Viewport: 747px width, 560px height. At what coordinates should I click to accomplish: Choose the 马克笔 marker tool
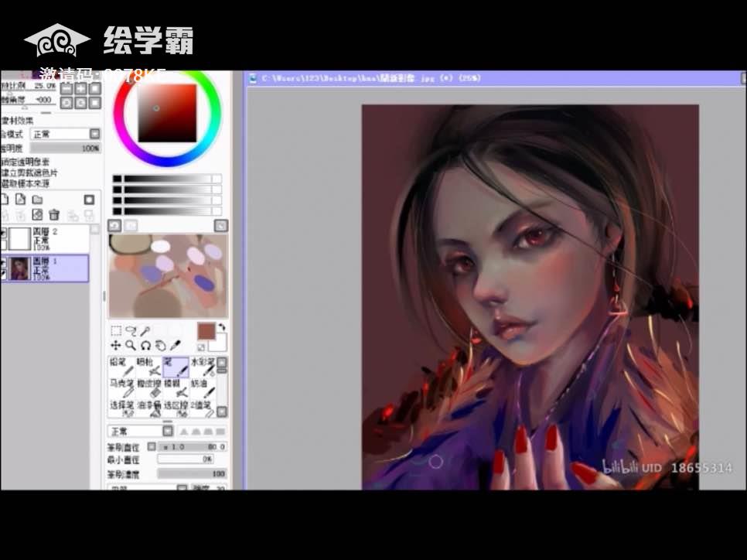tap(122, 388)
